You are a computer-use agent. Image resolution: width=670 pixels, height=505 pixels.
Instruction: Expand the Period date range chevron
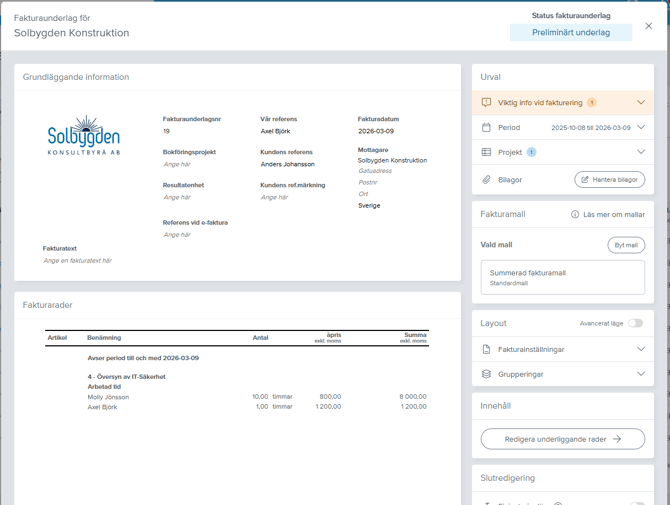tap(641, 127)
